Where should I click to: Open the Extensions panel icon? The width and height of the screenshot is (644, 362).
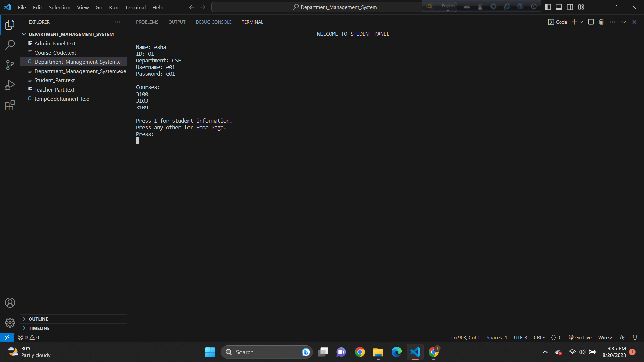pyautogui.click(x=10, y=105)
